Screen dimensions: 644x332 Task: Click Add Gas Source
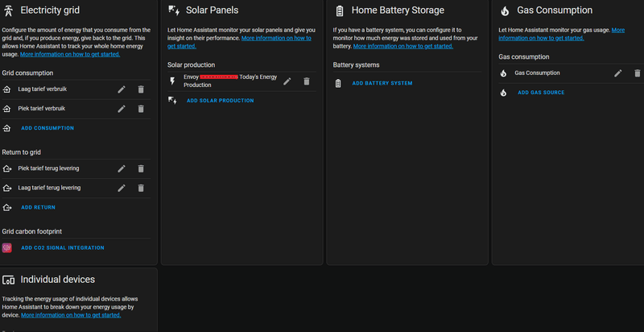(541, 93)
